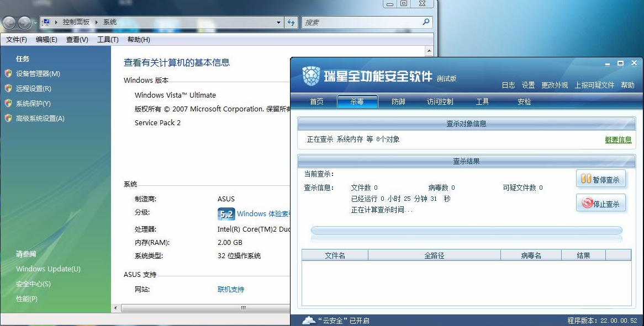Click the 概要信息 link
The width and height of the screenshot is (644, 326).
[x=618, y=140]
